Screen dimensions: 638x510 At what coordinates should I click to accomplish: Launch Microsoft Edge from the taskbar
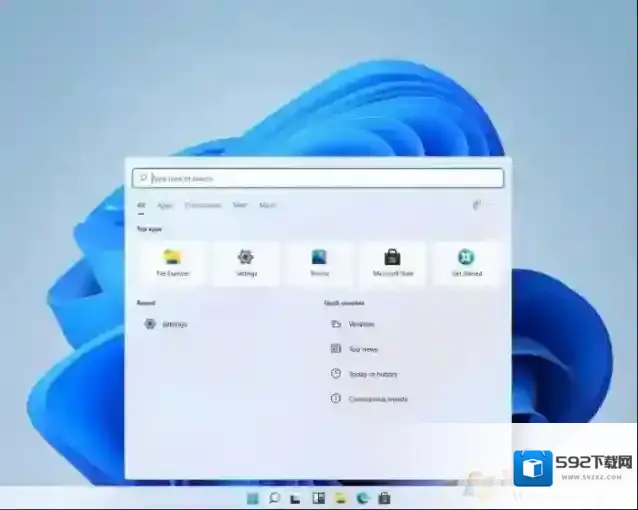tap(362, 497)
